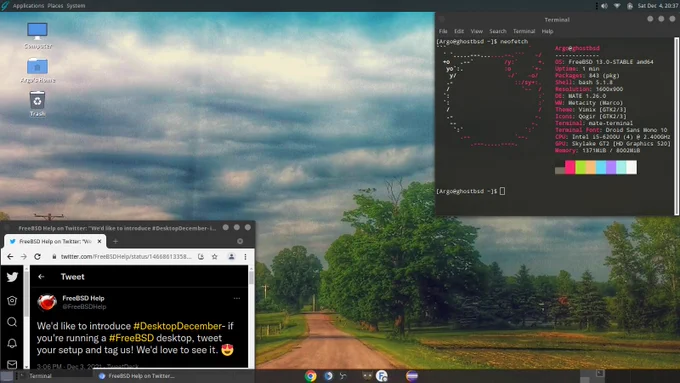The height and width of the screenshot is (383, 680).
Task: Bookmark page with the star icon
Action: click(x=214, y=257)
